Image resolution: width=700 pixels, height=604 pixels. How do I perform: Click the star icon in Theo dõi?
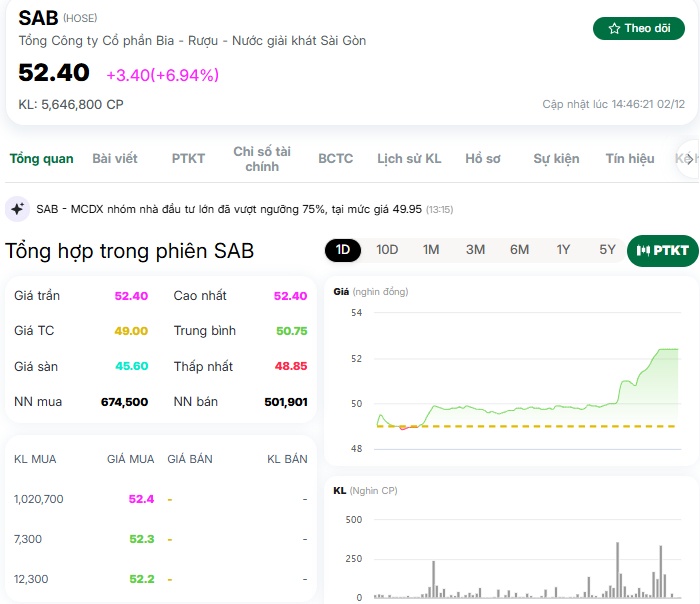(614, 29)
